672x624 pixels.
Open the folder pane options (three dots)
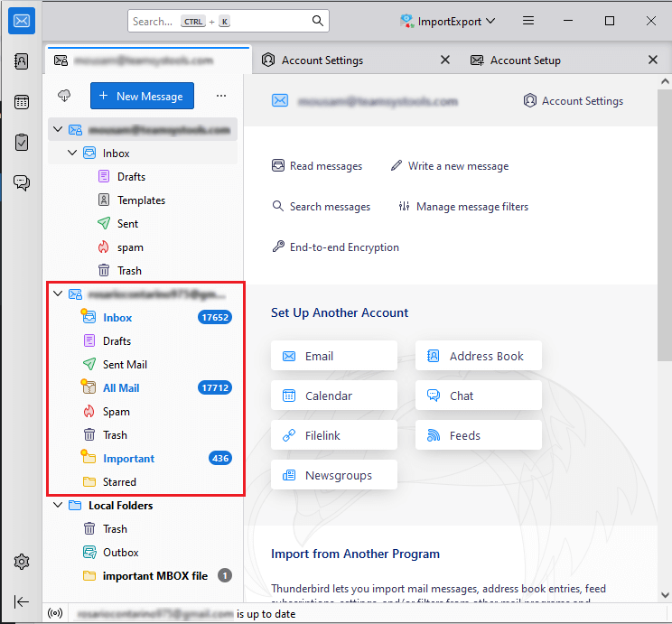click(221, 96)
